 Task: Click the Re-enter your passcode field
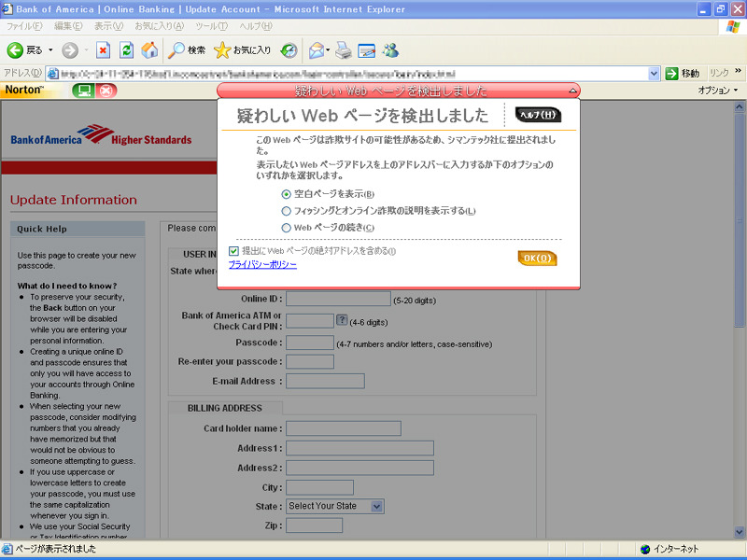[x=310, y=361]
